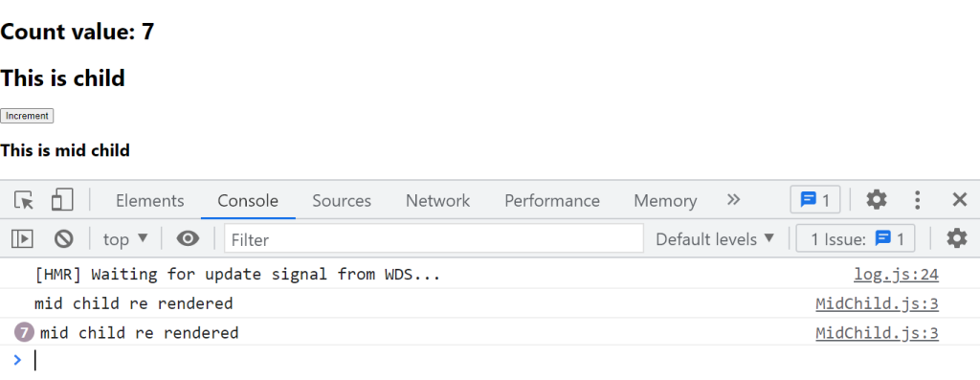Show the console sidebar panel icon
Screen dimensions: 980x380
point(23,238)
